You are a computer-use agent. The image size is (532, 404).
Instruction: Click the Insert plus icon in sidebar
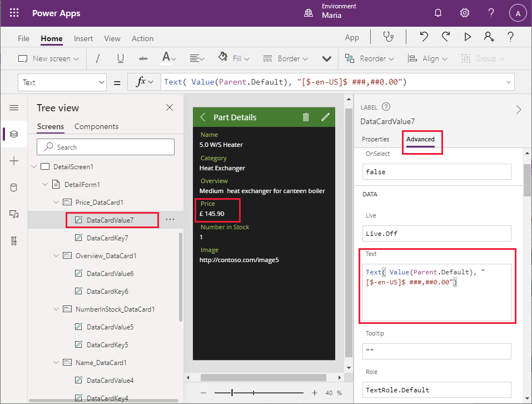pyautogui.click(x=14, y=161)
